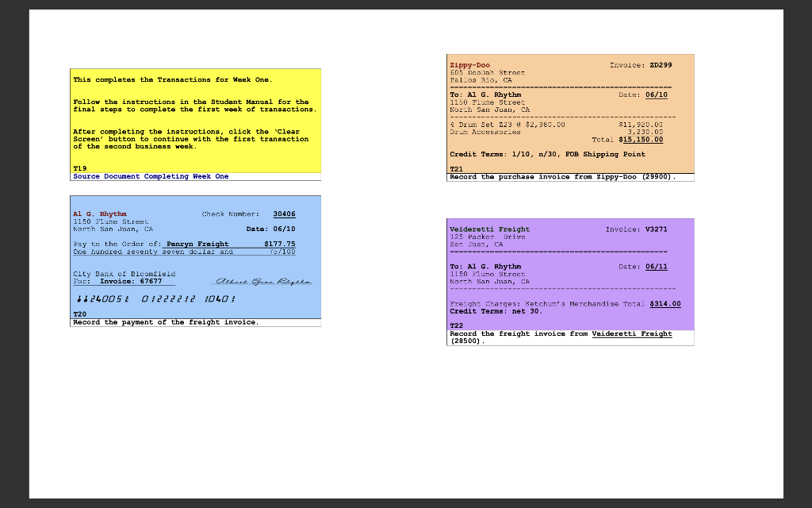Select the Date: 06/11 on the Veideretti invoice
Screen dimensions: 812x508
pos(658,266)
